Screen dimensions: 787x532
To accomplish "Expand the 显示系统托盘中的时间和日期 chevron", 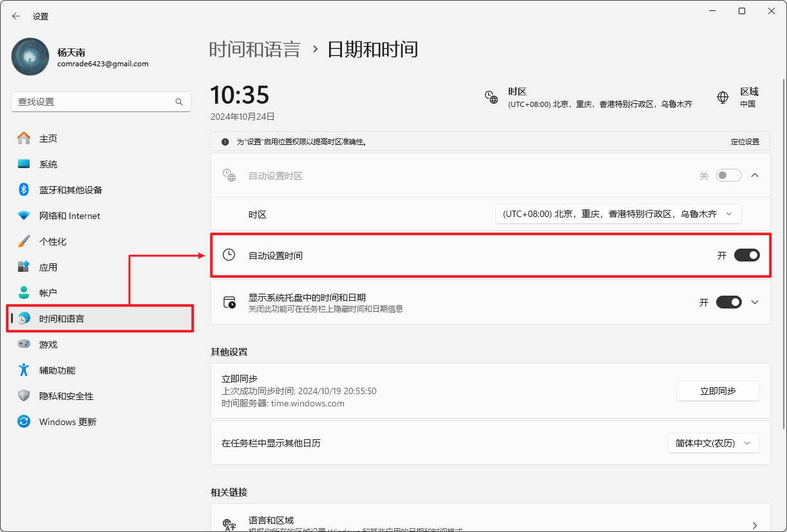I will click(755, 302).
